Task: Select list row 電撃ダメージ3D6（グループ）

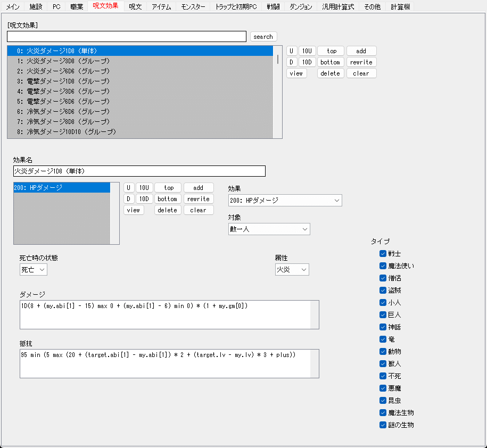Action: (140, 92)
